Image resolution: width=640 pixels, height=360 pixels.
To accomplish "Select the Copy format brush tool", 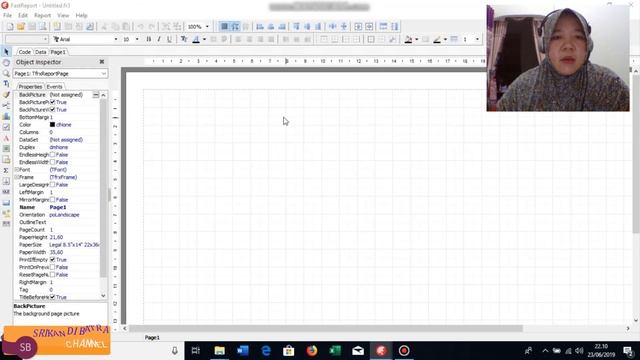I will pyautogui.click(x=6, y=95).
